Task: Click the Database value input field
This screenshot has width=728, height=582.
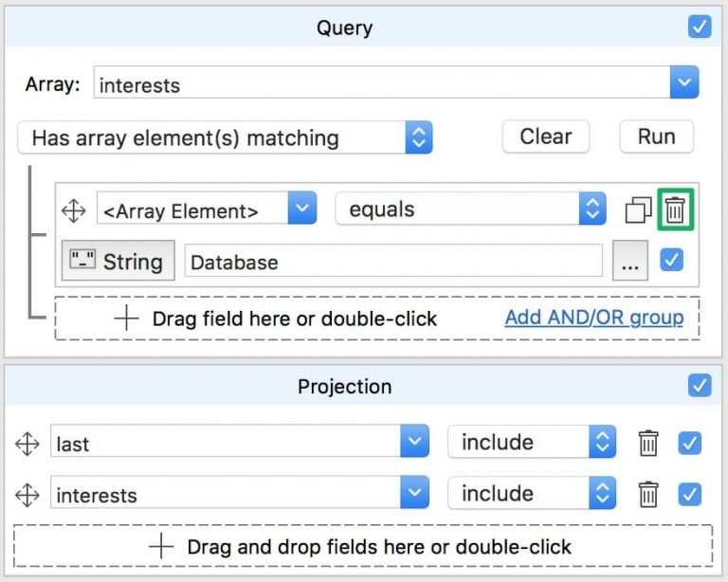Action: 393,262
